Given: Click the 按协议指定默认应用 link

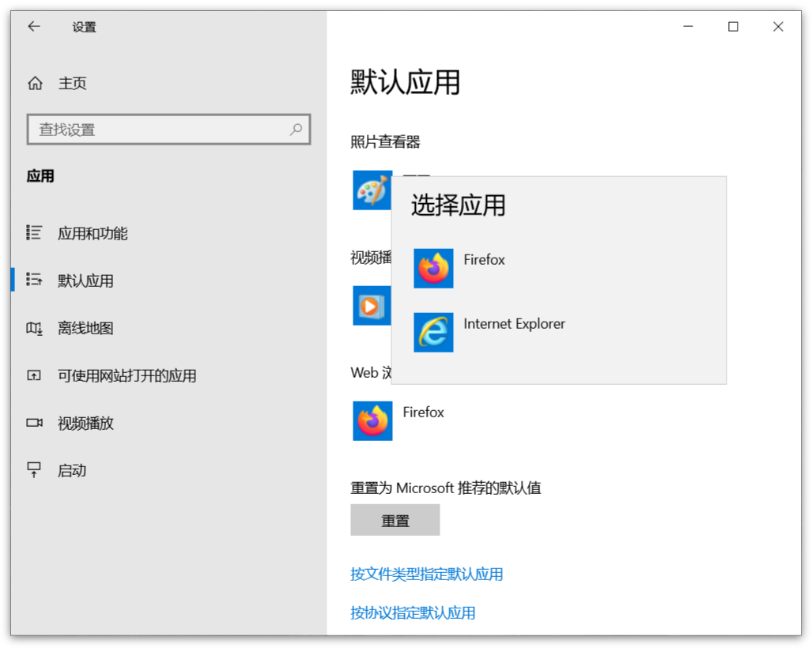Looking at the screenshot, I should pos(412,613).
